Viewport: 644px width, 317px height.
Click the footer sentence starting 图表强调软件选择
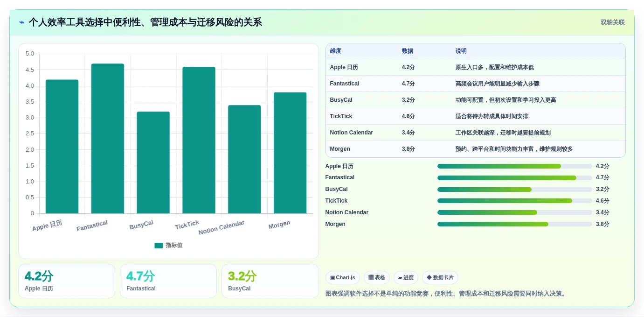[x=446, y=294]
